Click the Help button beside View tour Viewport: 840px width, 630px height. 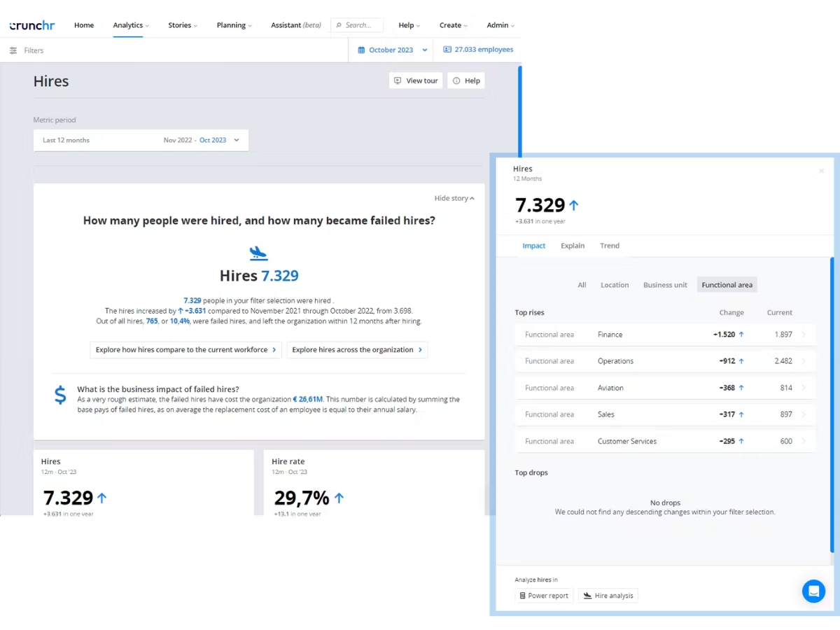466,80
